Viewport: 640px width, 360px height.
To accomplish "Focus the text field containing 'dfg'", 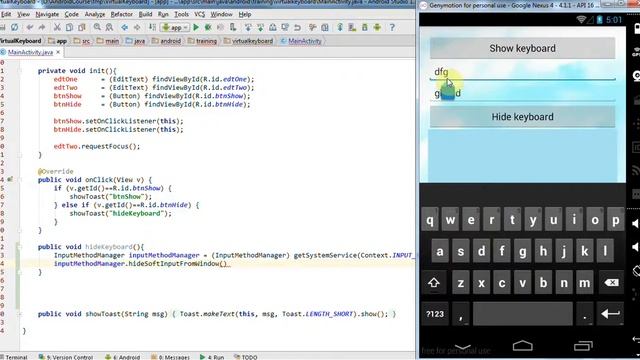I will (522, 72).
